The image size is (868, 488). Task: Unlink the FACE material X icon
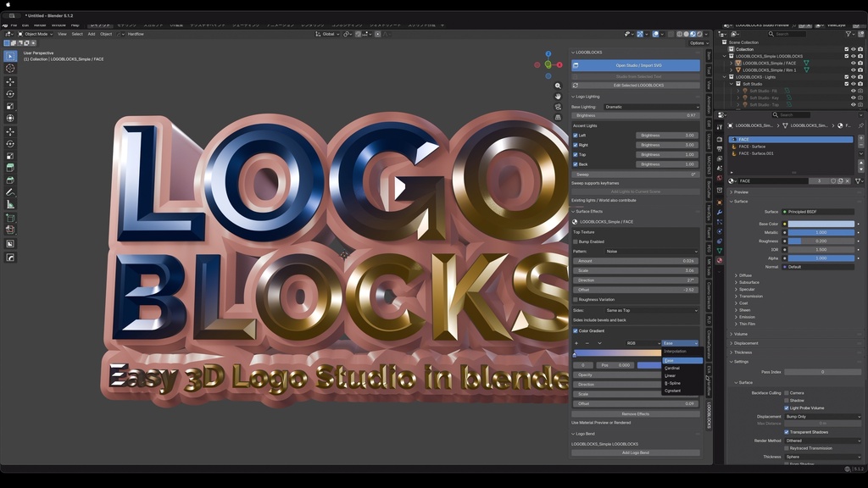tap(847, 181)
